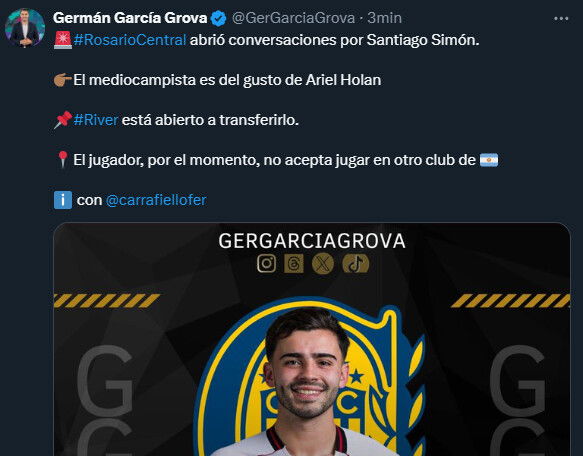
Task: Click the @GerGarciaGrova handle
Action: [x=293, y=18]
